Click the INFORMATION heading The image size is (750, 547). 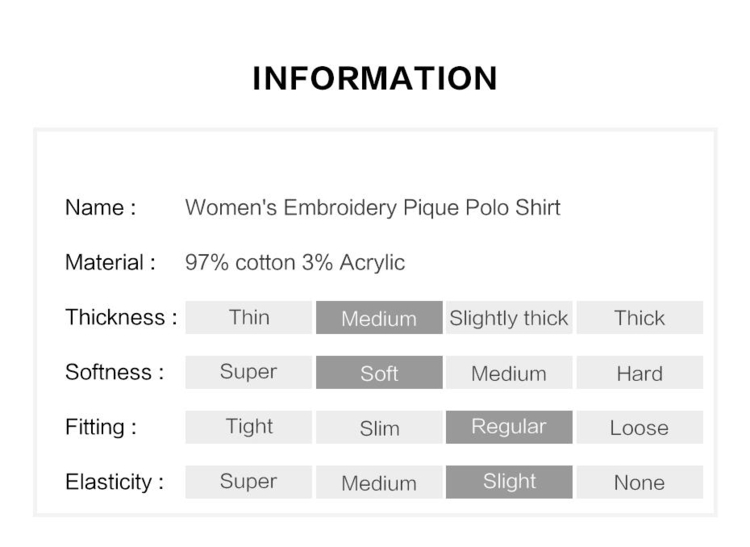click(375, 78)
